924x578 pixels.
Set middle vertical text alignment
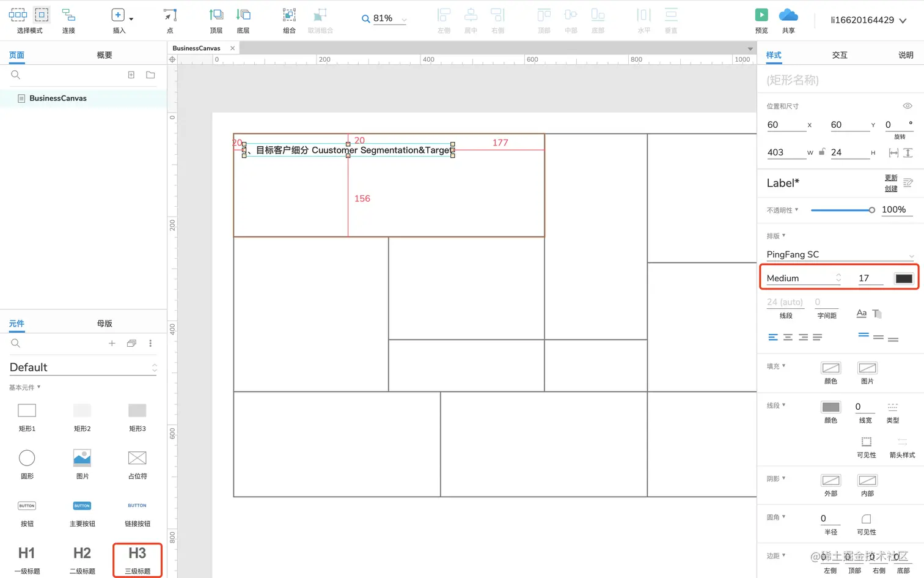878,337
